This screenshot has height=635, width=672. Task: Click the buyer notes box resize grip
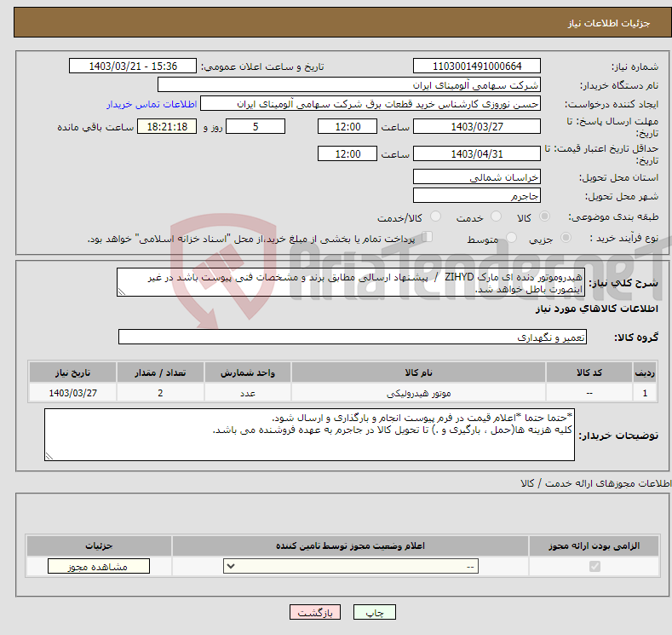(49, 456)
